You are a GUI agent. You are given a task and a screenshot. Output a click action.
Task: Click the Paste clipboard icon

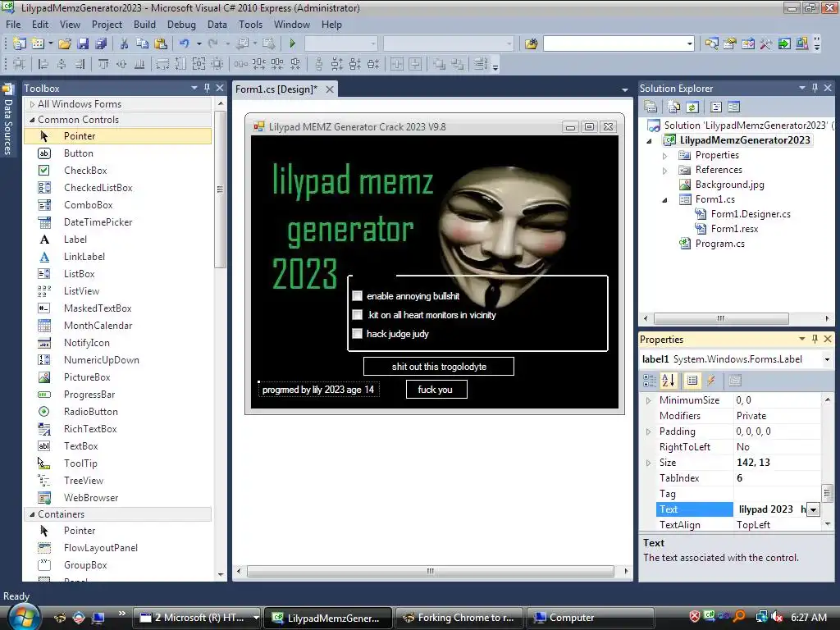click(160, 43)
